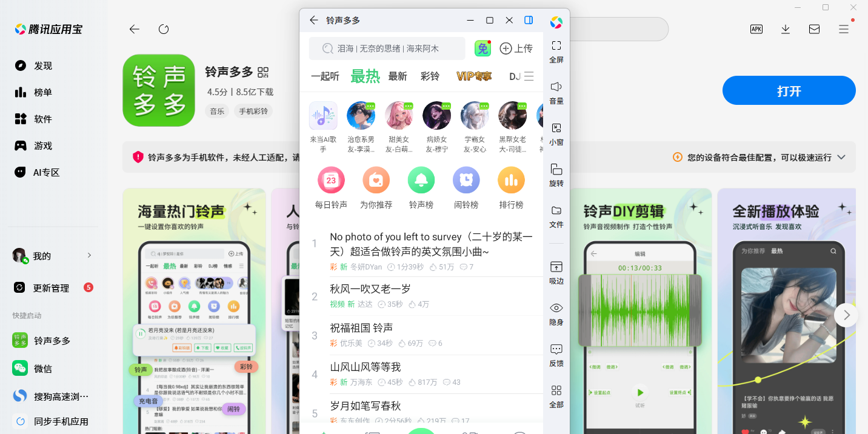
Task: Expand the tab list menu icon
Action: point(529,76)
